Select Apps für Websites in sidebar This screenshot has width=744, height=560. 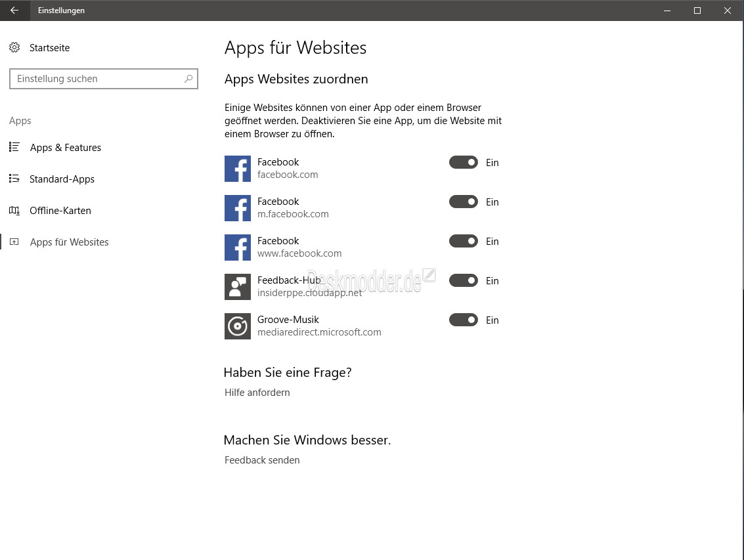69,242
